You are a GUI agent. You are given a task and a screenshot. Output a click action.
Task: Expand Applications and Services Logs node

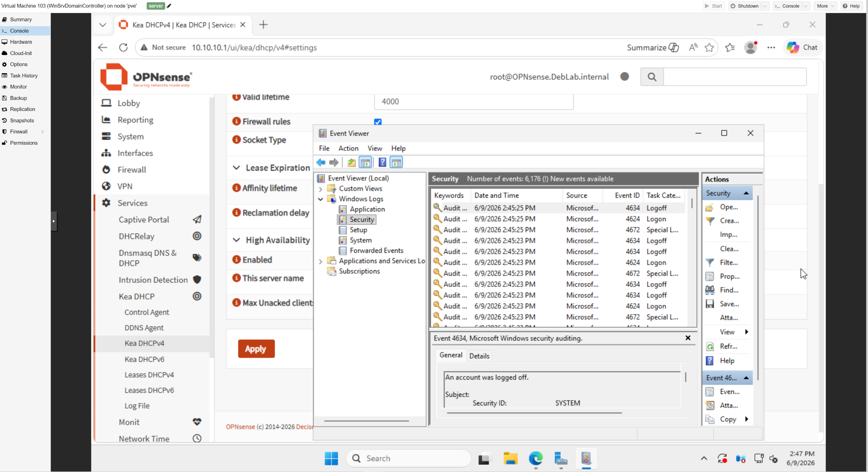point(321,261)
